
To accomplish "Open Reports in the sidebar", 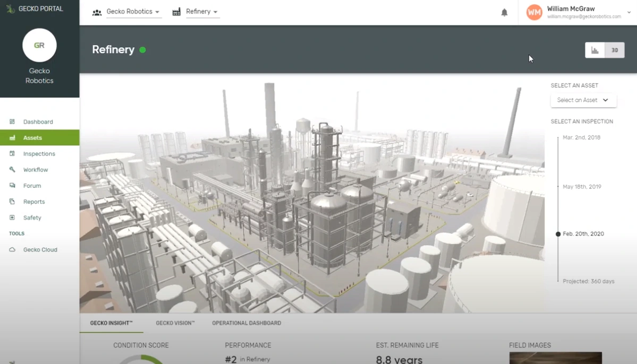I will coord(33,202).
